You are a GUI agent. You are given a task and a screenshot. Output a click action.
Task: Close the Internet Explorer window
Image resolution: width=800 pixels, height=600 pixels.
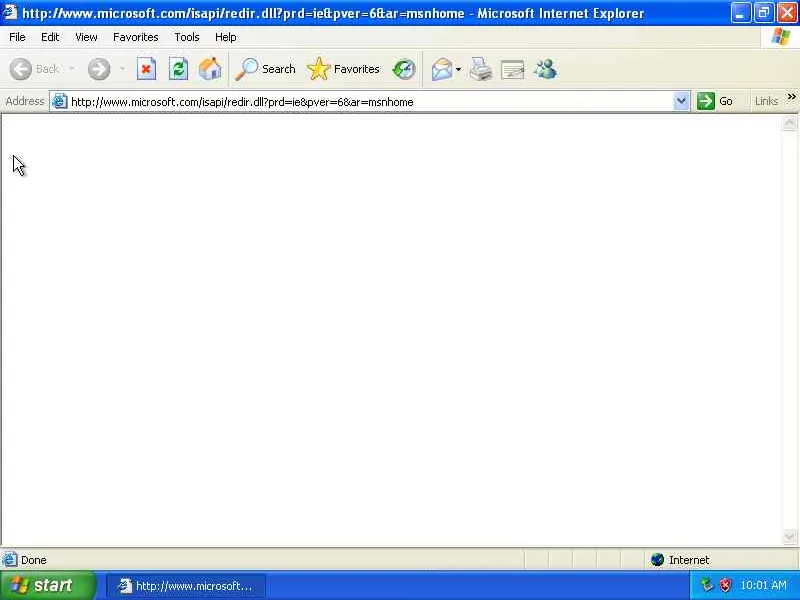pos(787,13)
